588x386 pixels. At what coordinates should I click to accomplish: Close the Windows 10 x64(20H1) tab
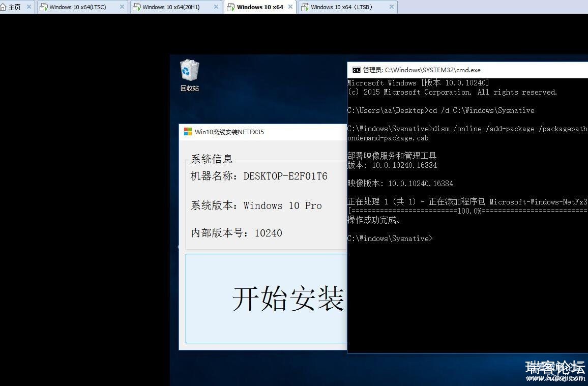point(216,7)
